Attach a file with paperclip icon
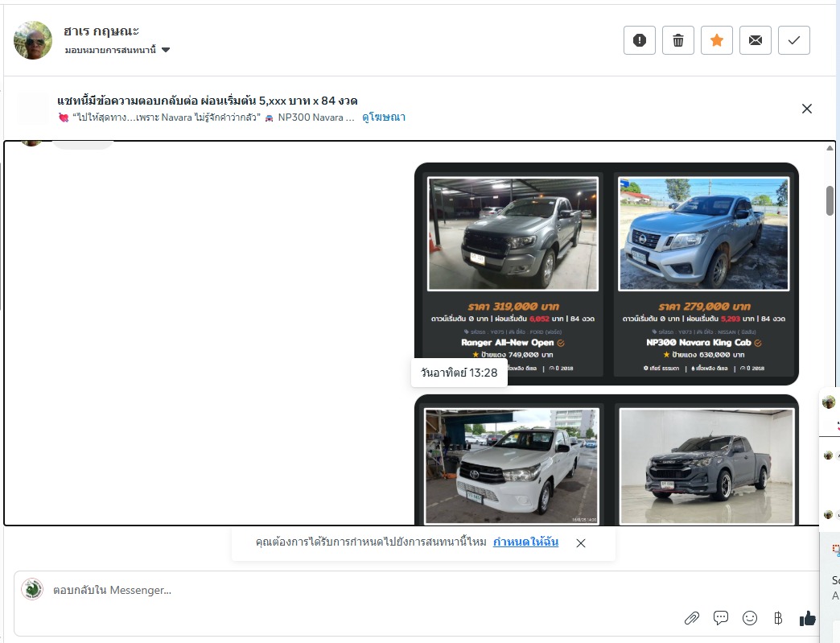840x643 pixels. pos(692,618)
